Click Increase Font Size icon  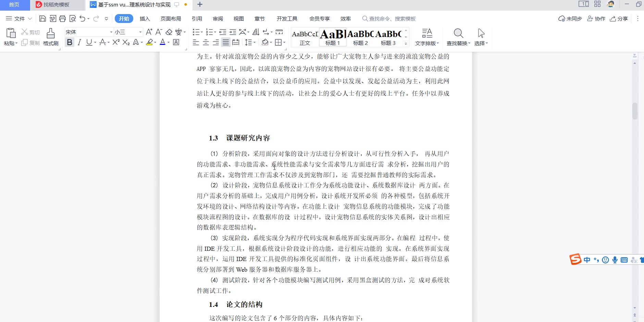(x=149, y=32)
